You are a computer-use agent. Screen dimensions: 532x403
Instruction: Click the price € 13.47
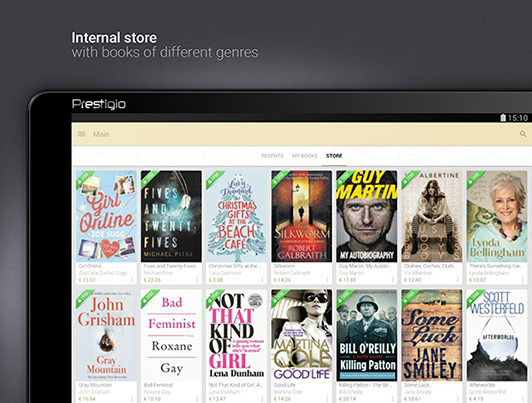click(217, 399)
